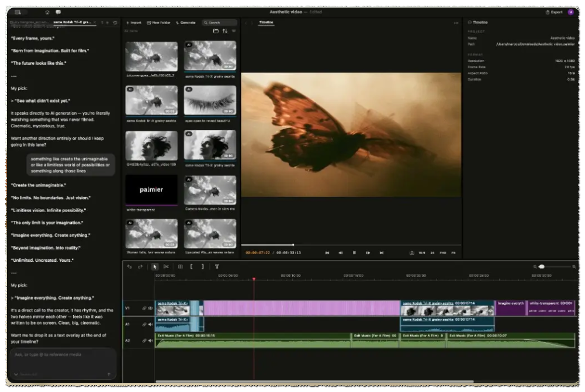Select the 'same Kodak Tri-X gra...' chat tab
Viewport: 585px width, 392px height.
point(72,22)
